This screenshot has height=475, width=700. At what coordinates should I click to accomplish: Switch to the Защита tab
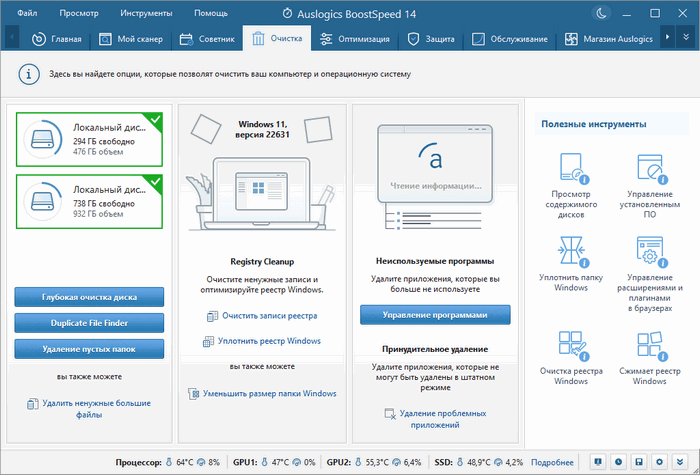click(431, 39)
